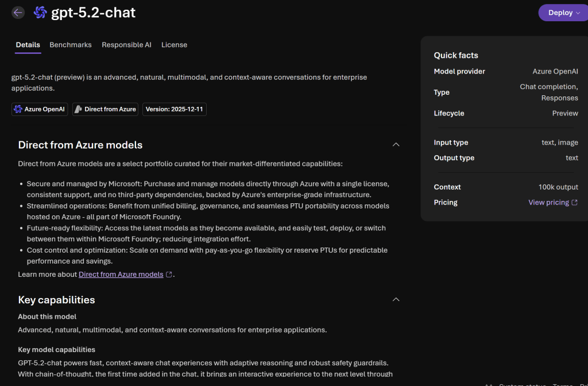
Task: Click external-link icon beside View pricing
Action: coord(574,203)
